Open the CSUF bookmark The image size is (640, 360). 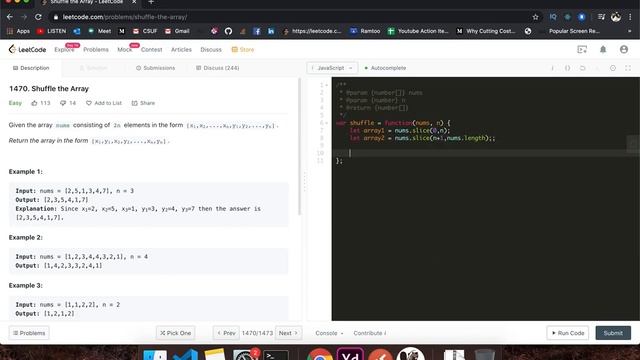pyautogui.click(x=145, y=31)
